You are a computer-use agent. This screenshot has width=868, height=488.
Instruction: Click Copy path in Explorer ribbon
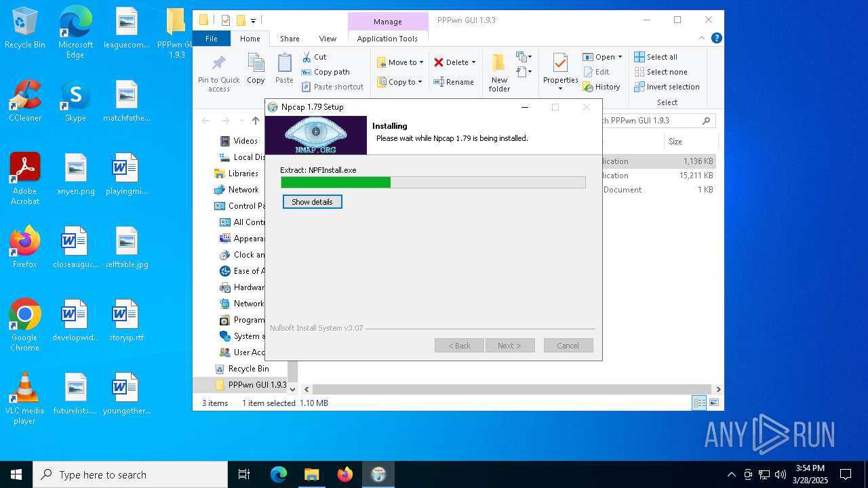[x=325, y=72]
